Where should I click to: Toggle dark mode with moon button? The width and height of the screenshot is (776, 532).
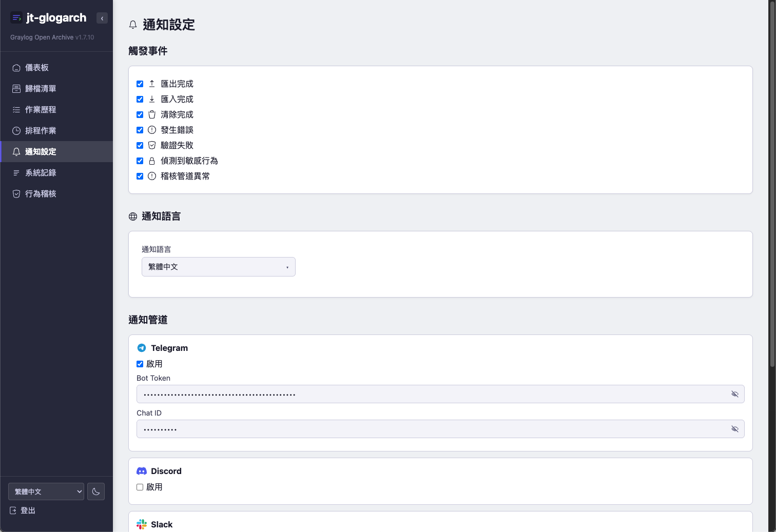(x=96, y=491)
